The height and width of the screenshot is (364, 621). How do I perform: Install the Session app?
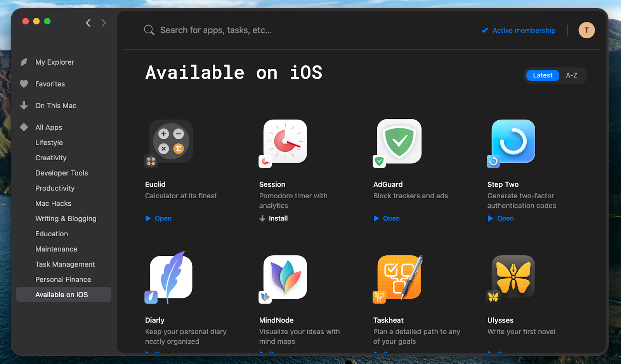[x=274, y=218]
